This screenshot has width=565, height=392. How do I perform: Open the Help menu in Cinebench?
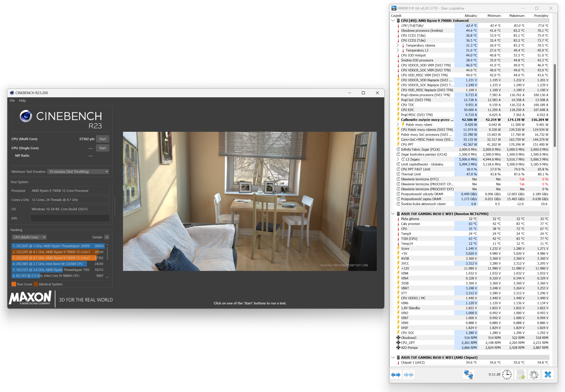[x=22, y=100]
